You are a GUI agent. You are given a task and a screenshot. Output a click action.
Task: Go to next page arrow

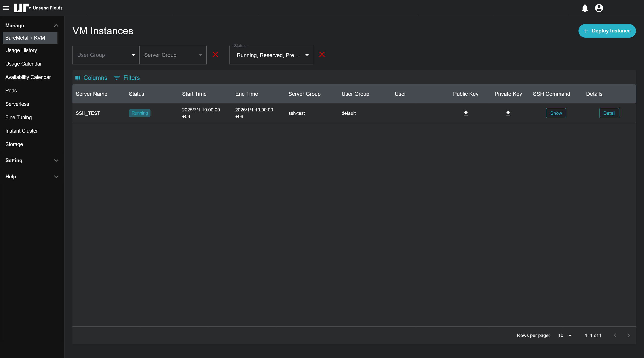(628, 335)
